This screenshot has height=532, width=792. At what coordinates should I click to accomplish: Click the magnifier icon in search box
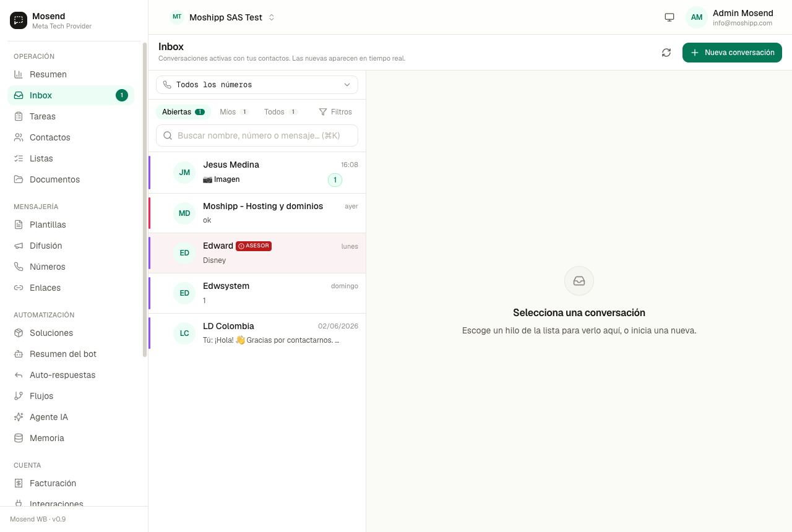168,135
